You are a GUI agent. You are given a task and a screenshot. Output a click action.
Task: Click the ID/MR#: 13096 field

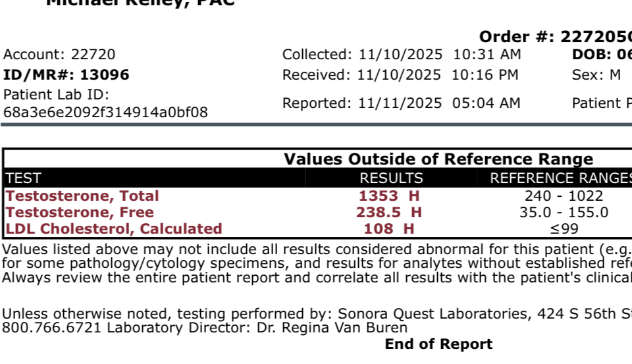coord(66,74)
